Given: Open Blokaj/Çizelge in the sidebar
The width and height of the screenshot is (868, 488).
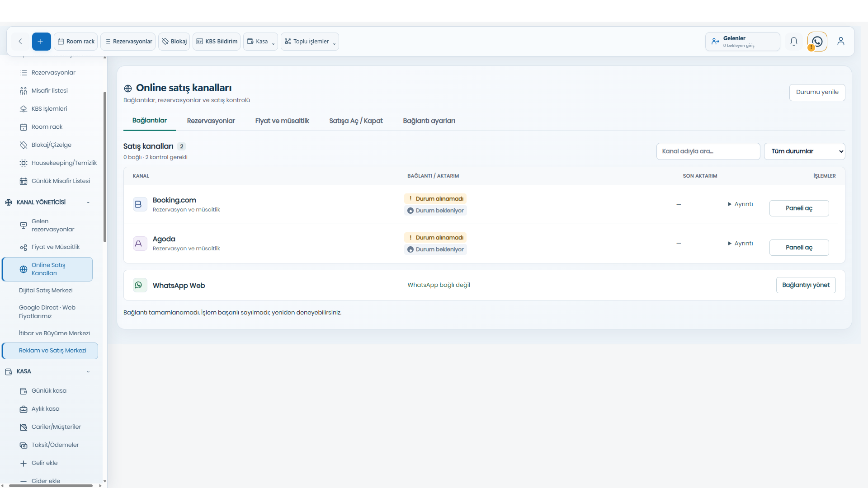Looking at the screenshot, I should tap(52, 145).
